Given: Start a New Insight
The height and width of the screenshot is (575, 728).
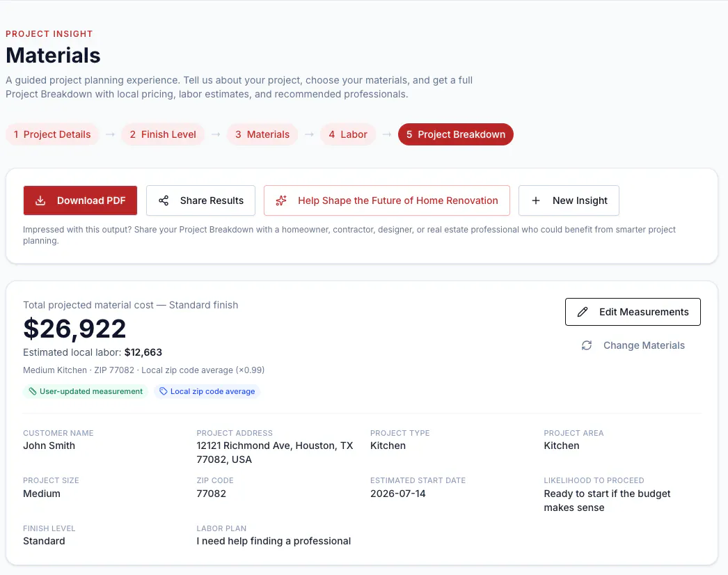Looking at the screenshot, I should (569, 200).
